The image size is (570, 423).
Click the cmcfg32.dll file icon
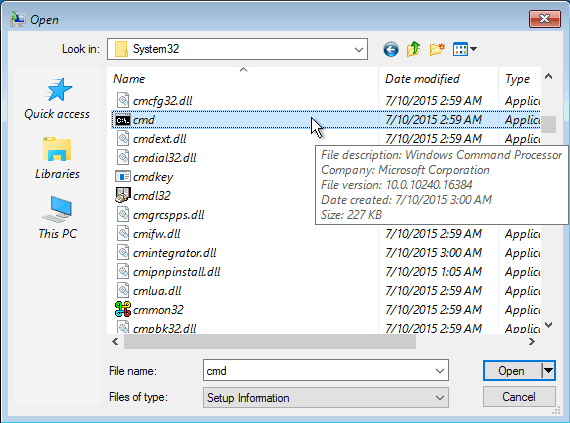(x=123, y=101)
